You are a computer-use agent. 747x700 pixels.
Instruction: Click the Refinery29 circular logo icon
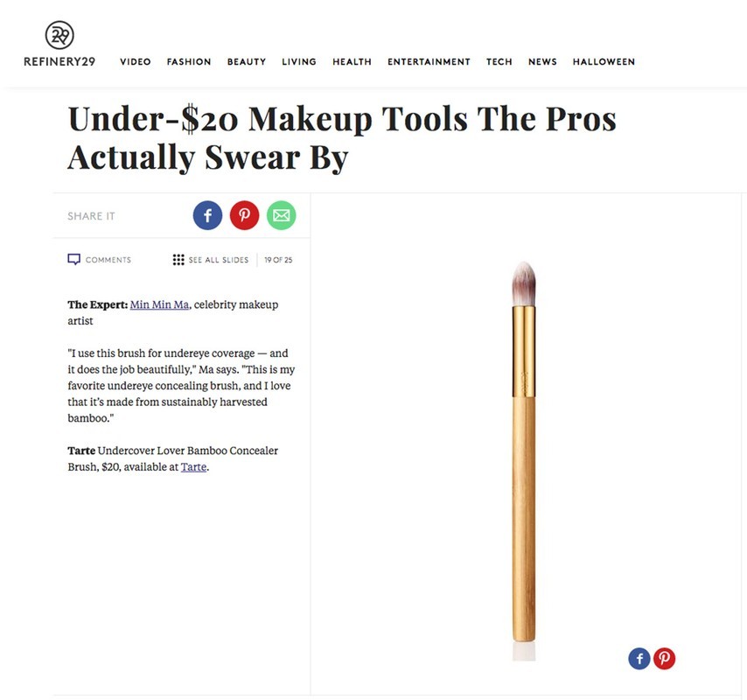(x=59, y=35)
